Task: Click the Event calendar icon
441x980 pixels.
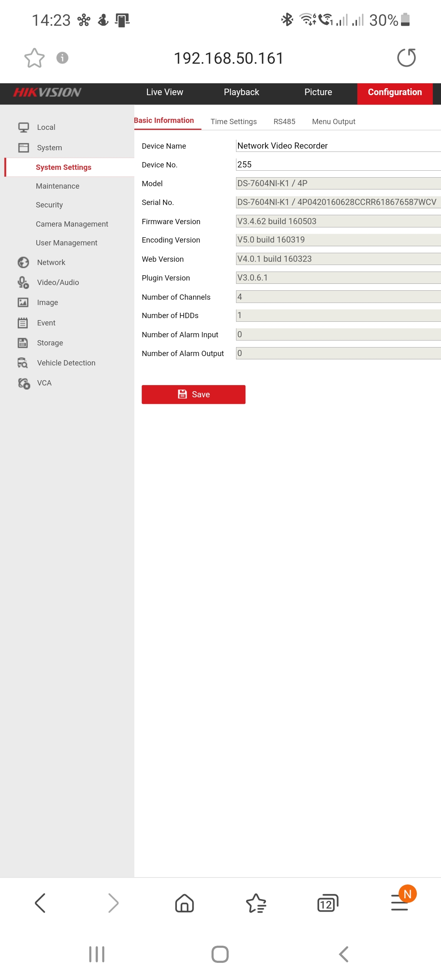Action: [x=23, y=323]
